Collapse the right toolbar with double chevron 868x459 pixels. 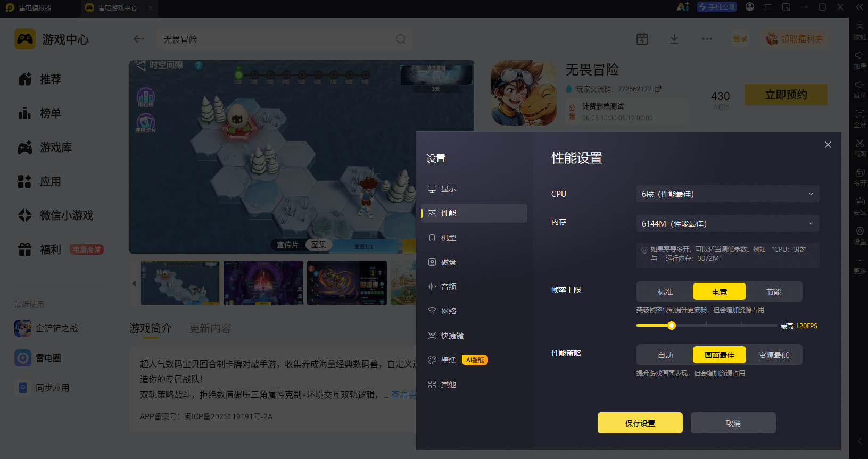pos(859,7)
